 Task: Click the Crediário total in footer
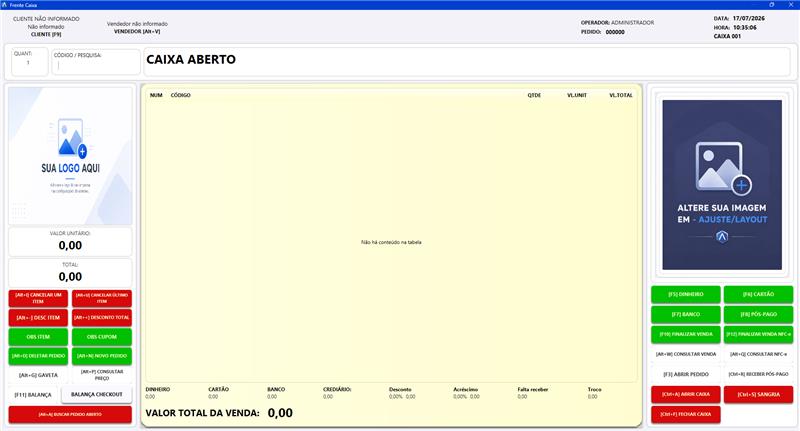[328, 397]
